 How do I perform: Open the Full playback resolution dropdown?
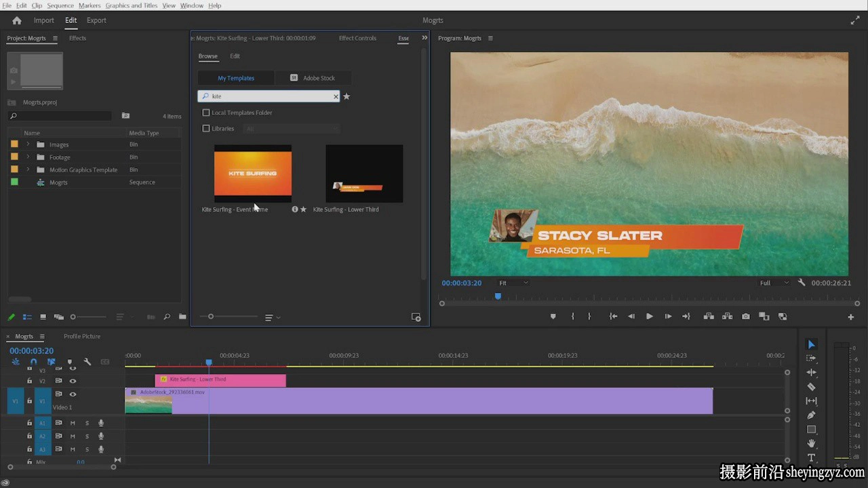point(774,283)
